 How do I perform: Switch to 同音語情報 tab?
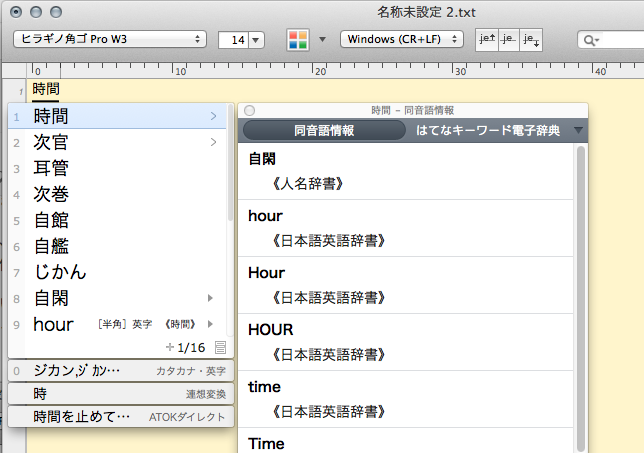[x=324, y=131]
